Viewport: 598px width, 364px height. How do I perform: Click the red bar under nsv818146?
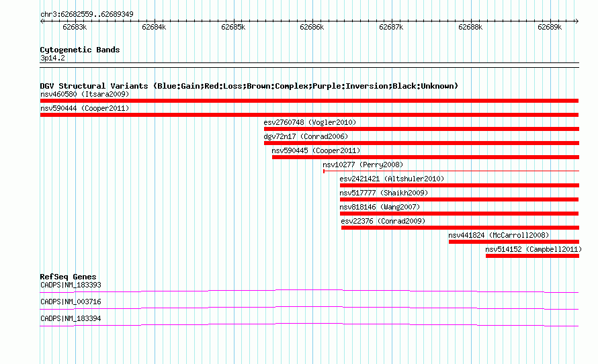[459, 214]
